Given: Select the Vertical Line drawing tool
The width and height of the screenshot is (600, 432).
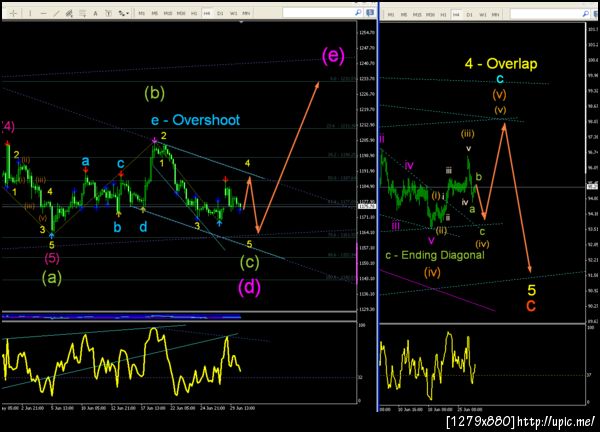Looking at the screenshot, I should click(x=30, y=13).
